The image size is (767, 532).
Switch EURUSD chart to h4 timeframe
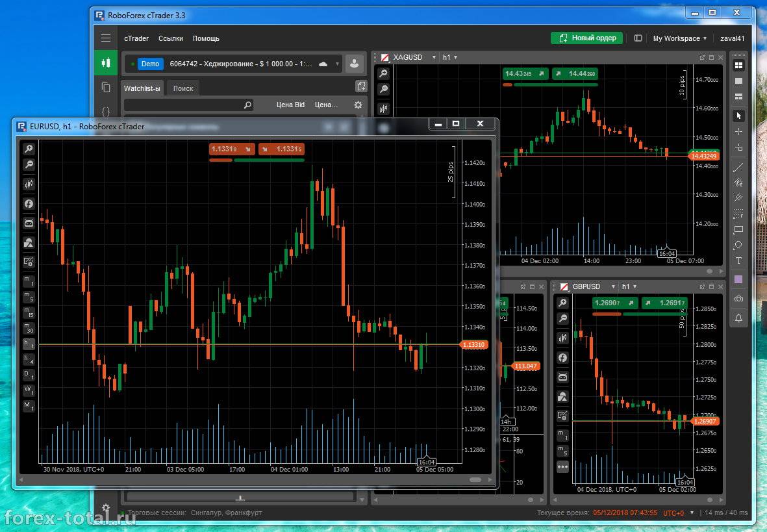(x=29, y=359)
